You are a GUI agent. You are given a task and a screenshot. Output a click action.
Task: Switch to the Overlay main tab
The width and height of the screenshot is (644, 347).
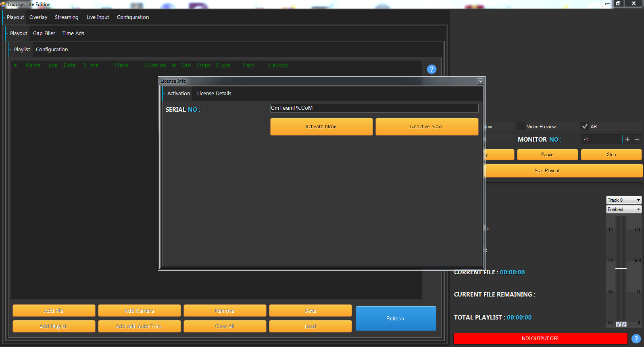click(38, 17)
